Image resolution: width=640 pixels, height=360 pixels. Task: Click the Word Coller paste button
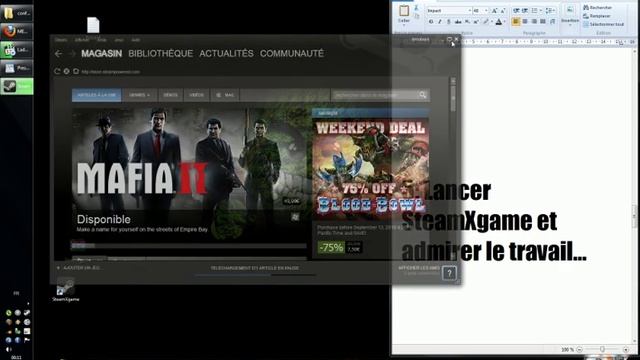coord(404,14)
